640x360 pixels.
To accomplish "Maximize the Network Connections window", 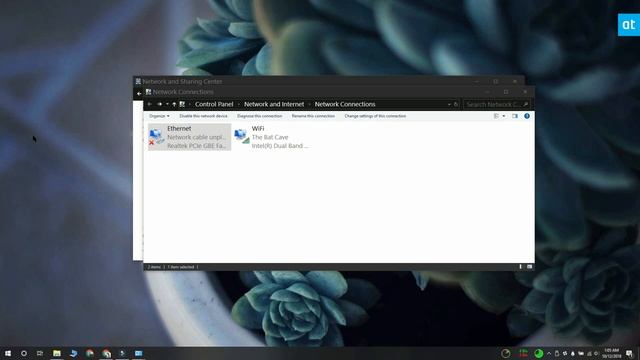I will click(506, 92).
